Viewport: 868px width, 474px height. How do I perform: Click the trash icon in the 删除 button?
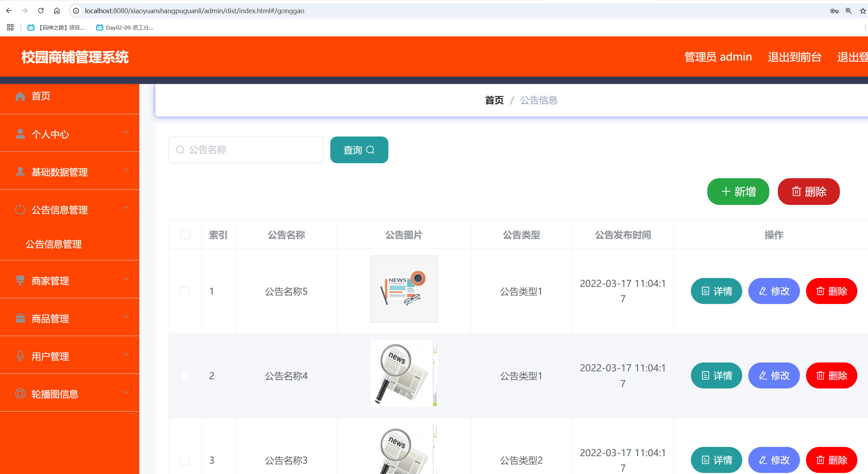coord(797,191)
